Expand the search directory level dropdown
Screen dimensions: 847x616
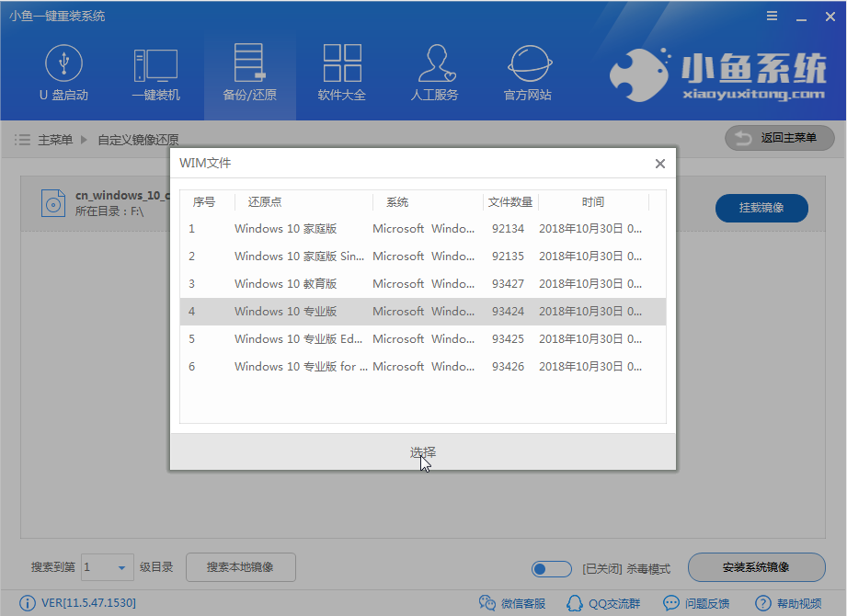click(x=121, y=568)
